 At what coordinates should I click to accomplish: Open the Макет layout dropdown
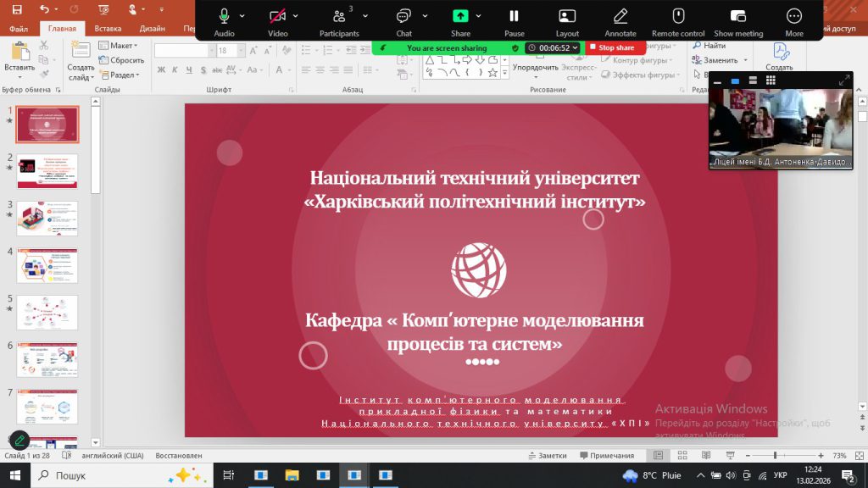(119, 46)
